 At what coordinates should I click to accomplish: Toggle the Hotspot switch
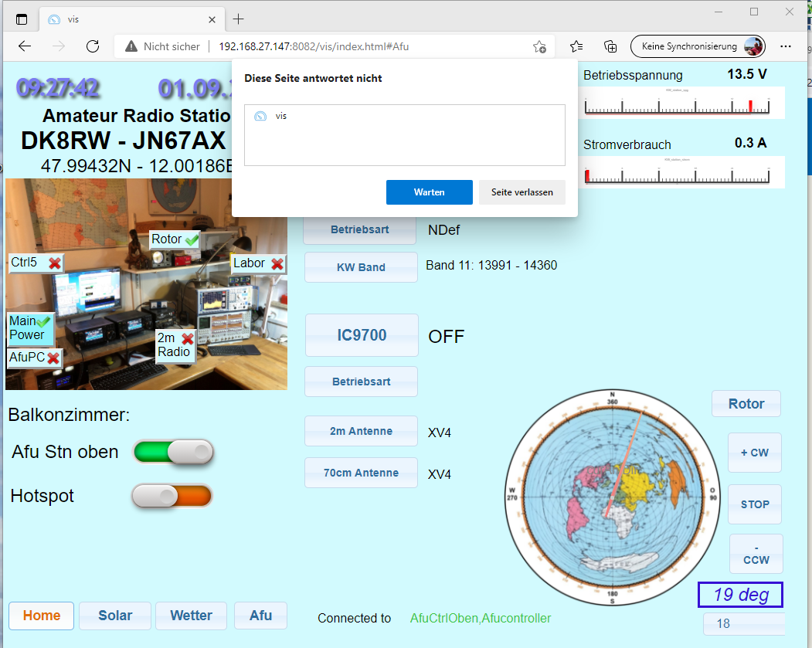click(172, 497)
